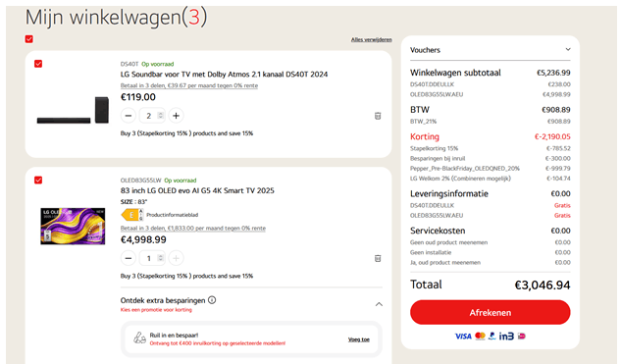Delete the OLED TV with its trash icon
Viewport: 621px width, 364px height.
tap(378, 258)
